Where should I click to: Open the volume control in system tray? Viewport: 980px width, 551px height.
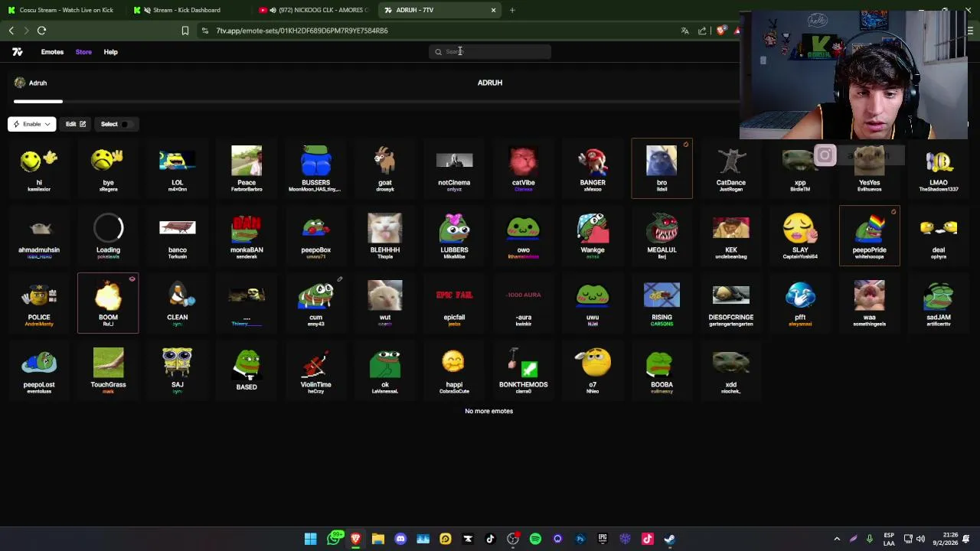[920, 539]
